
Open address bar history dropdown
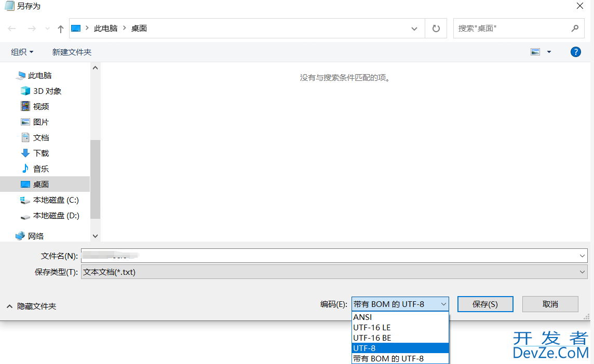(x=414, y=29)
